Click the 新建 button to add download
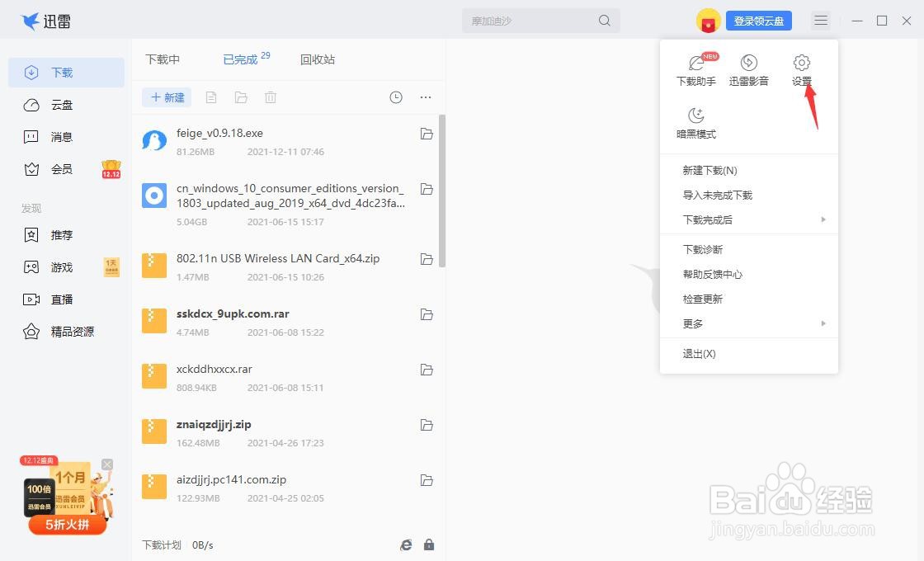 click(x=166, y=97)
